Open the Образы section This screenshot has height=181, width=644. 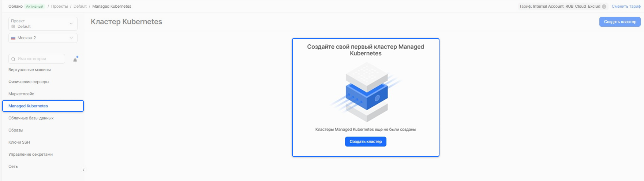pos(16,130)
